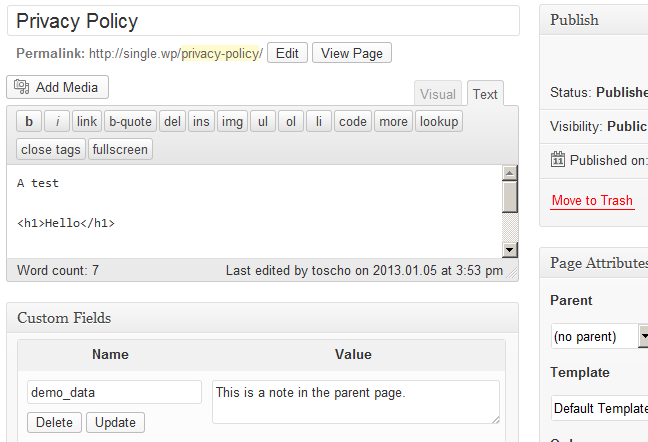Click the Custom Fields panel header
Image resolution: width=648 pixels, height=442 pixels.
coord(262,318)
